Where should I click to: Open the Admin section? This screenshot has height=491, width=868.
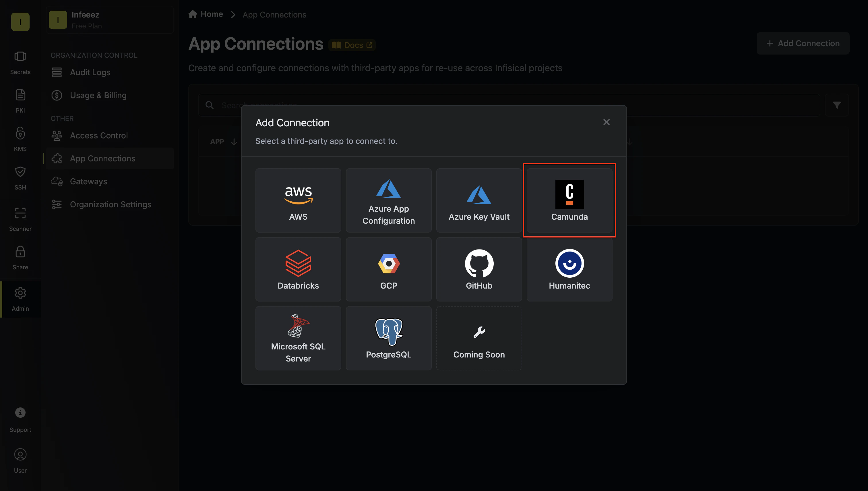(x=20, y=299)
